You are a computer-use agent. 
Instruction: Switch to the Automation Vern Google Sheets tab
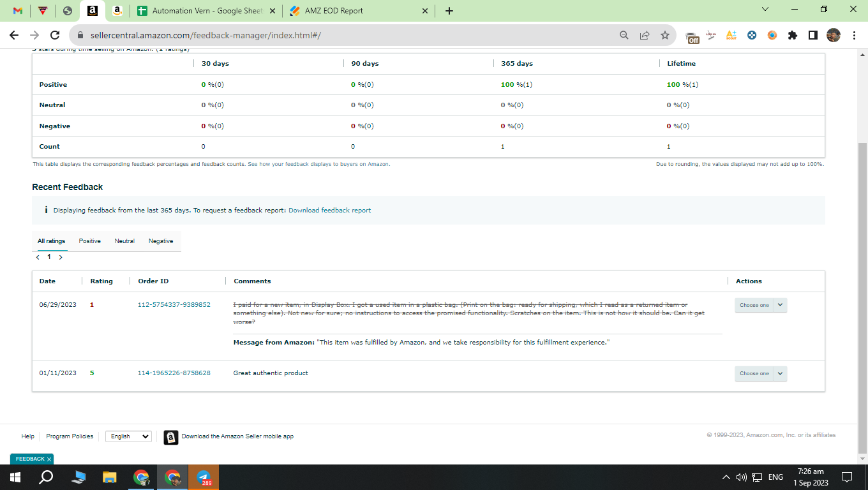[207, 11]
